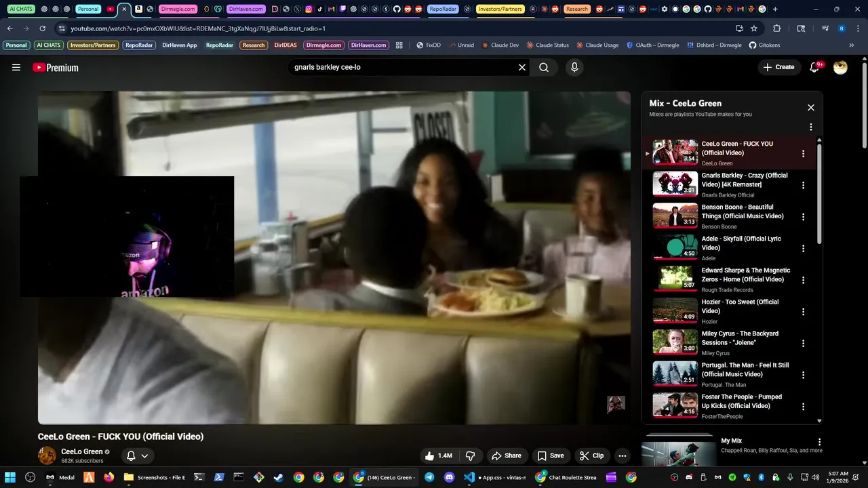Open YouTube notifications bell
The height and width of the screenshot is (488, 868).
point(815,67)
